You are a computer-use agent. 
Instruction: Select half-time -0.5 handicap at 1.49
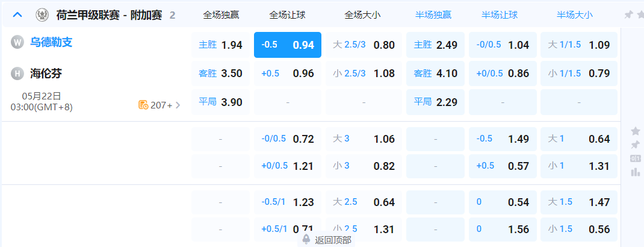(x=503, y=139)
